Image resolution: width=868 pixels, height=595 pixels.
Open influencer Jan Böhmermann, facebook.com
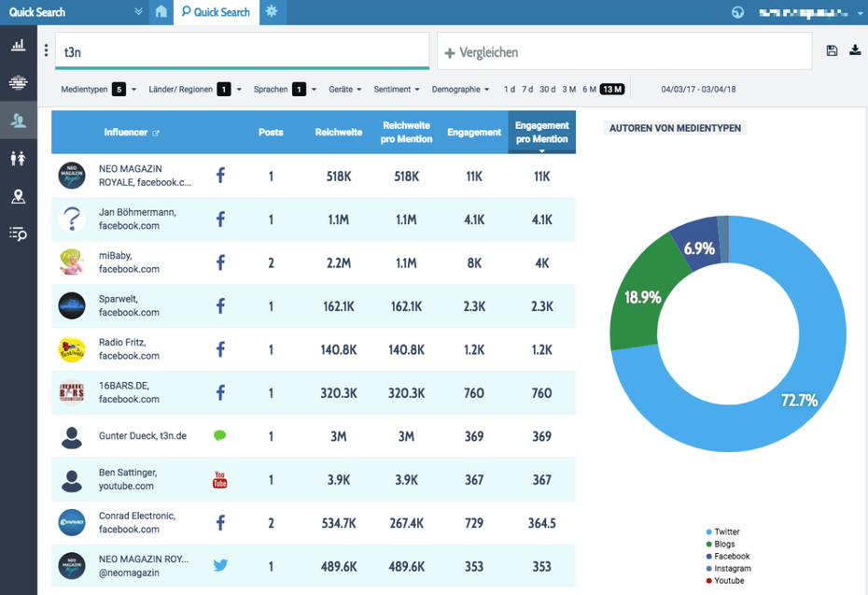(137, 219)
